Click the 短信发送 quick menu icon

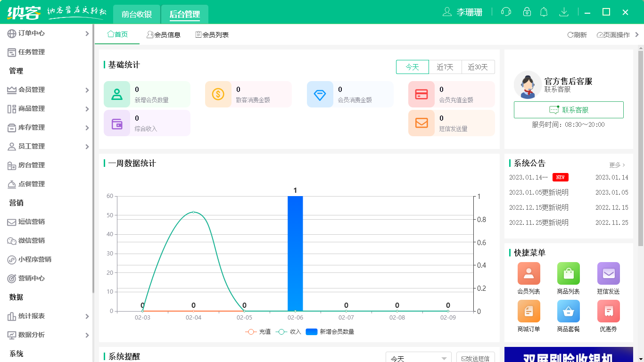coord(608,273)
